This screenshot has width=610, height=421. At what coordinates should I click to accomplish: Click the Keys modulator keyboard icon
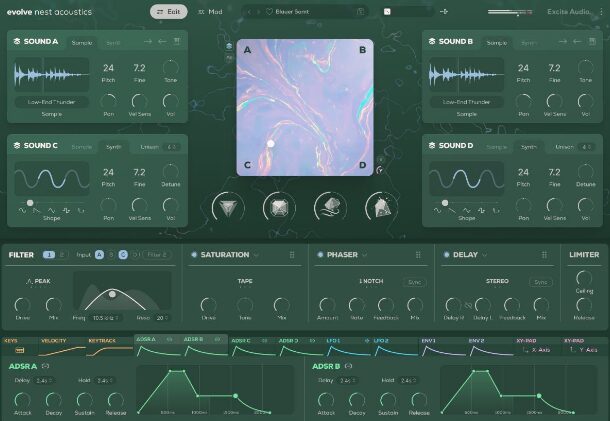19,350
